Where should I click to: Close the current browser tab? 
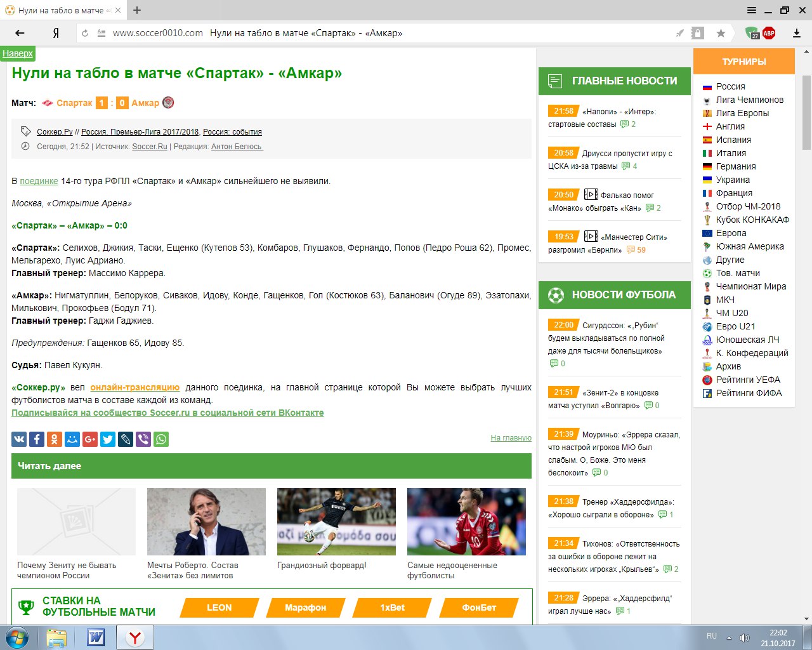[x=117, y=11]
